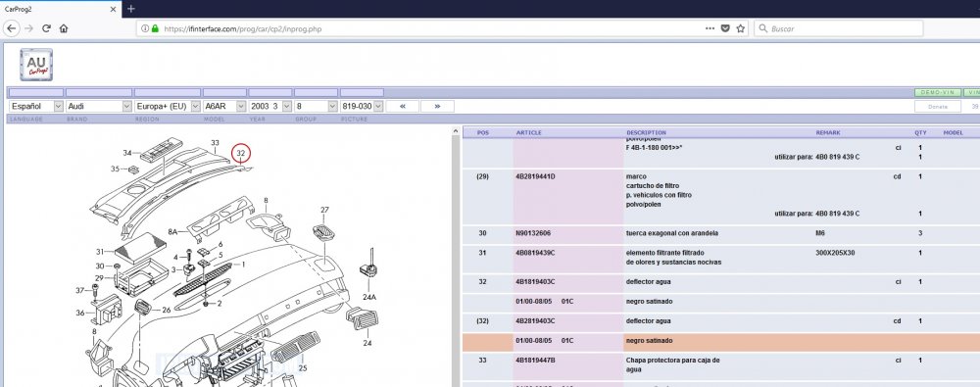Open the 819-030 picture dropdown
980x387 pixels.
(x=362, y=106)
